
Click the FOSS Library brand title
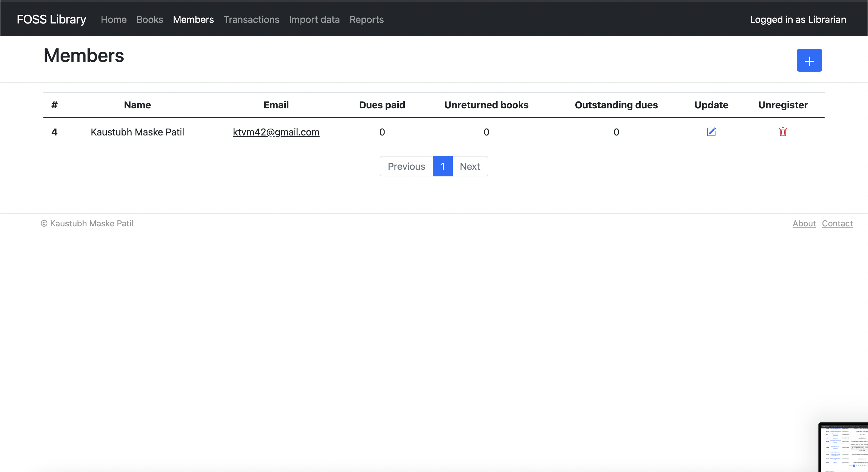[x=51, y=19]
